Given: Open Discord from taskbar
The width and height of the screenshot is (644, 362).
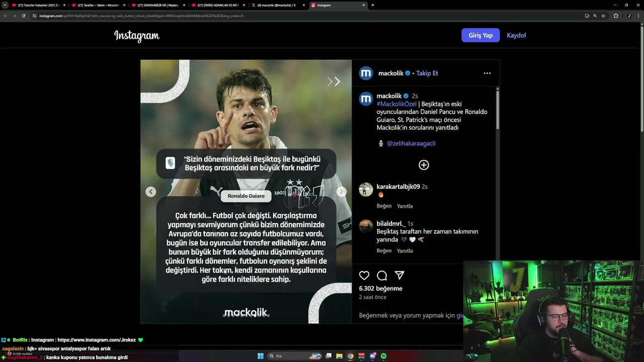Looking at the screenshot, I should click(x=373, y=356).
